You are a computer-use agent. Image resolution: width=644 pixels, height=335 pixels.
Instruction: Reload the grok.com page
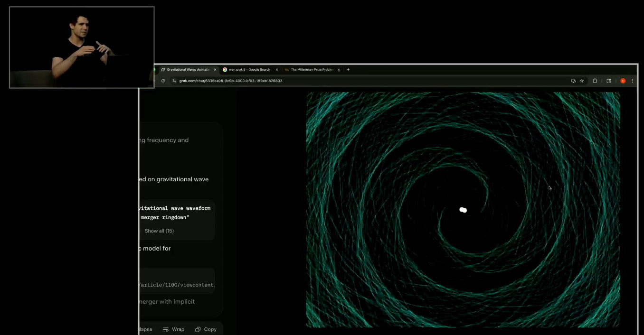163,81
